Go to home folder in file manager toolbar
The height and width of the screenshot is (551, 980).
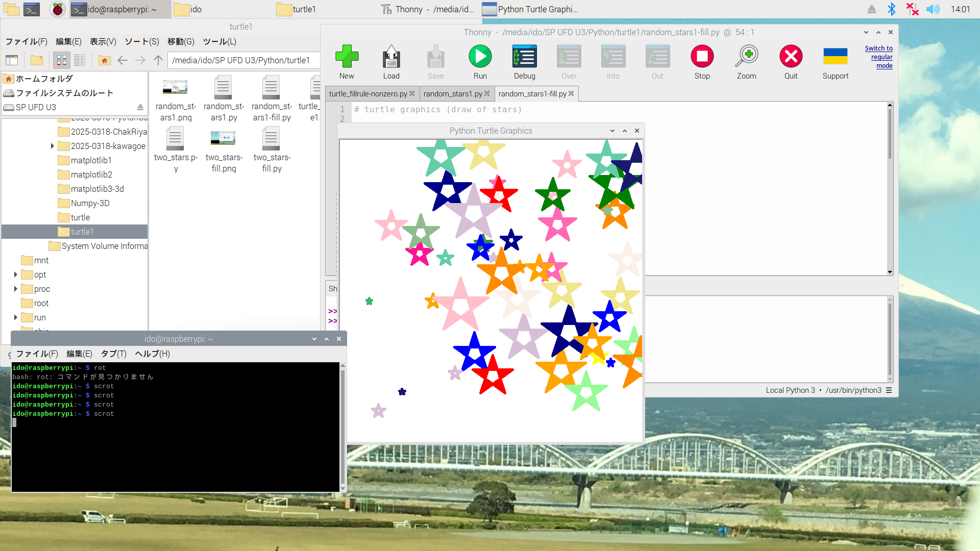104,60
